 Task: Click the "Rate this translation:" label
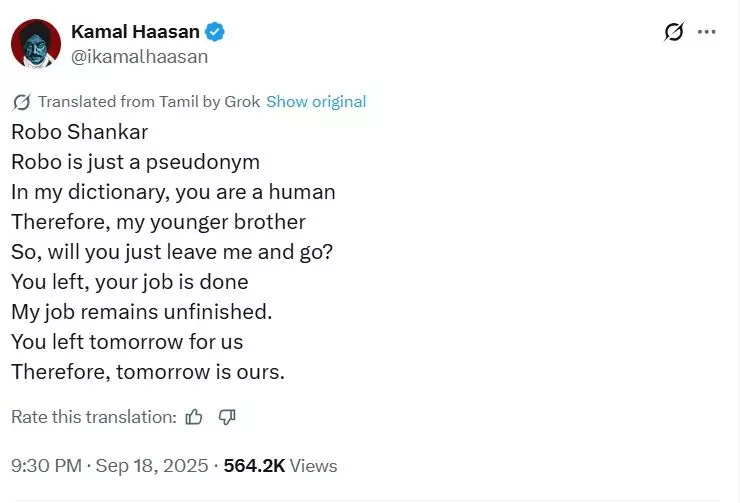(x=94, y=417)
